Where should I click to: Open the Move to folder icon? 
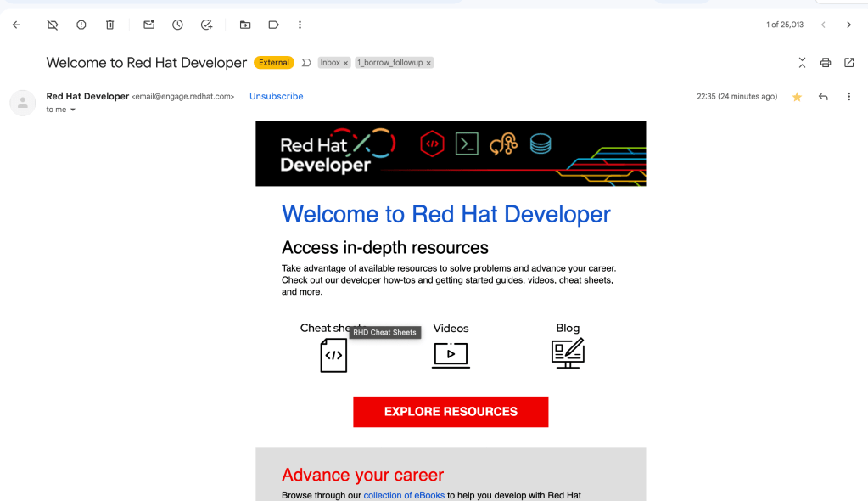[245, 25]
